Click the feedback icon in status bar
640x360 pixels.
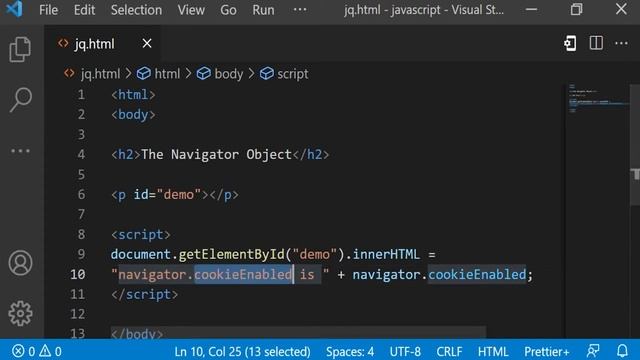593,351
